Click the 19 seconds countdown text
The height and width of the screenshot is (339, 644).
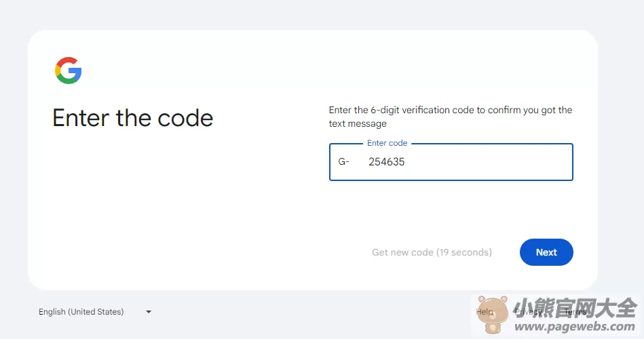tap(464, 252)
